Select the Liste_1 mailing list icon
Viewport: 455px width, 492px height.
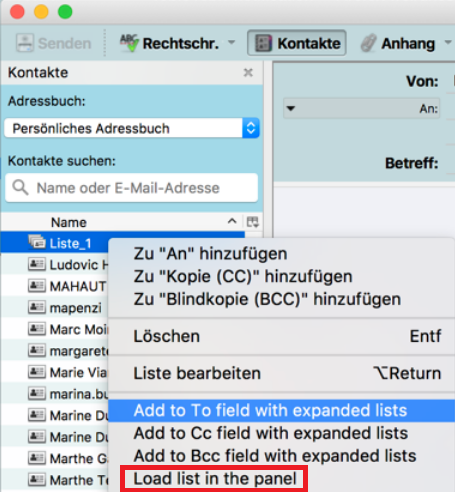(37, 242)
